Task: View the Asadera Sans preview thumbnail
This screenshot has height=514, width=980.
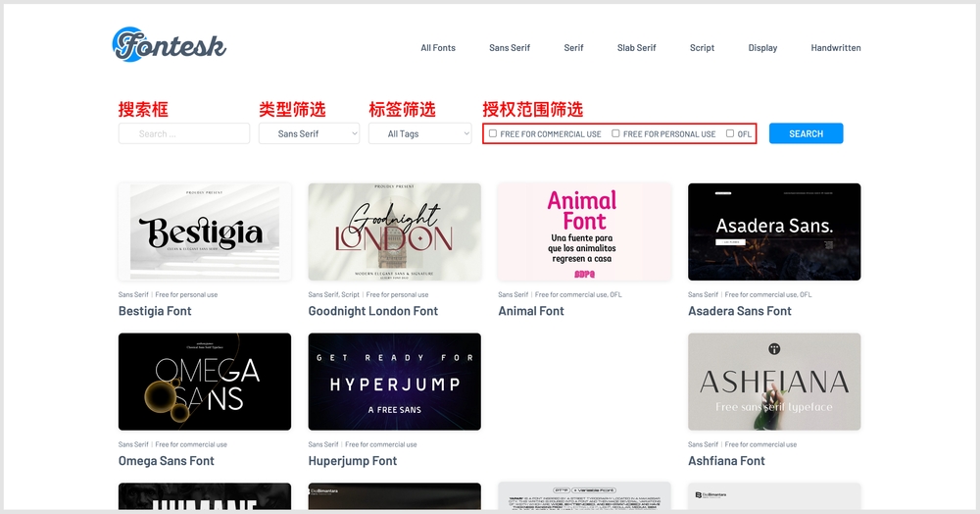Action: [x=774, y=231]
